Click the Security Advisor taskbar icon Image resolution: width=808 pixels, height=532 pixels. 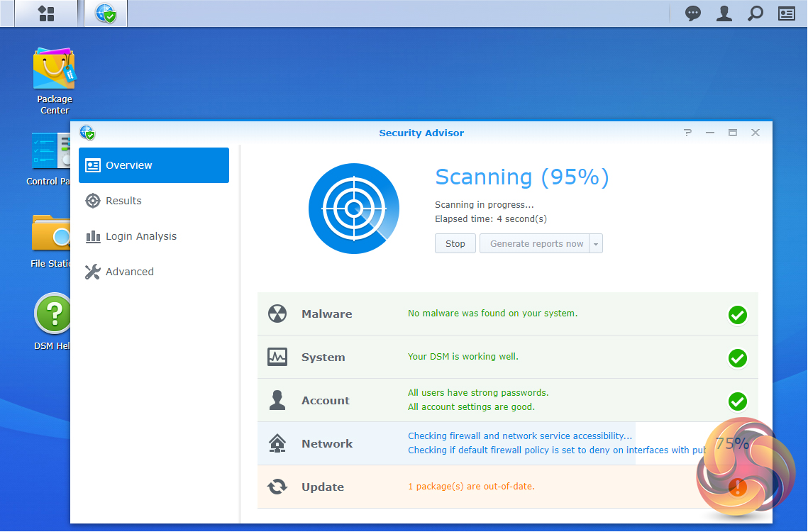(106, 13)
